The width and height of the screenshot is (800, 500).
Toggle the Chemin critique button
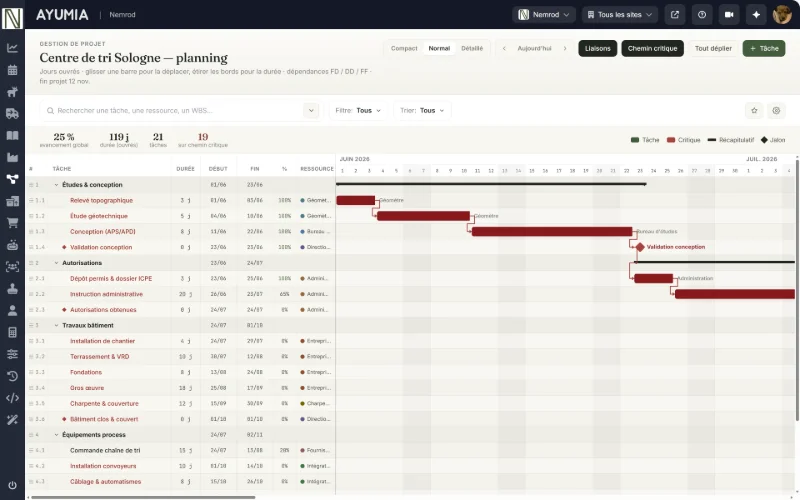tap(652, 48)
